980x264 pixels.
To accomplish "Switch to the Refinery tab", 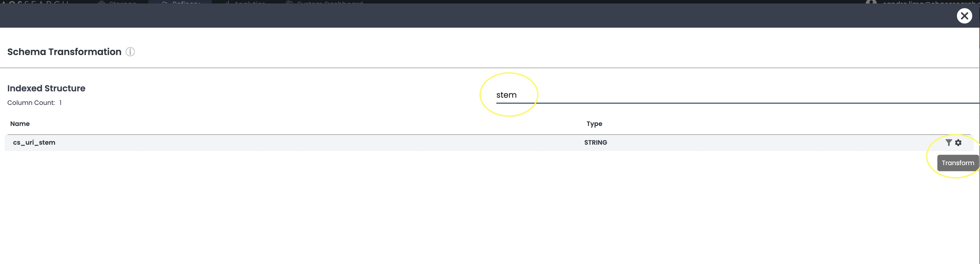I will pos(180,1).
